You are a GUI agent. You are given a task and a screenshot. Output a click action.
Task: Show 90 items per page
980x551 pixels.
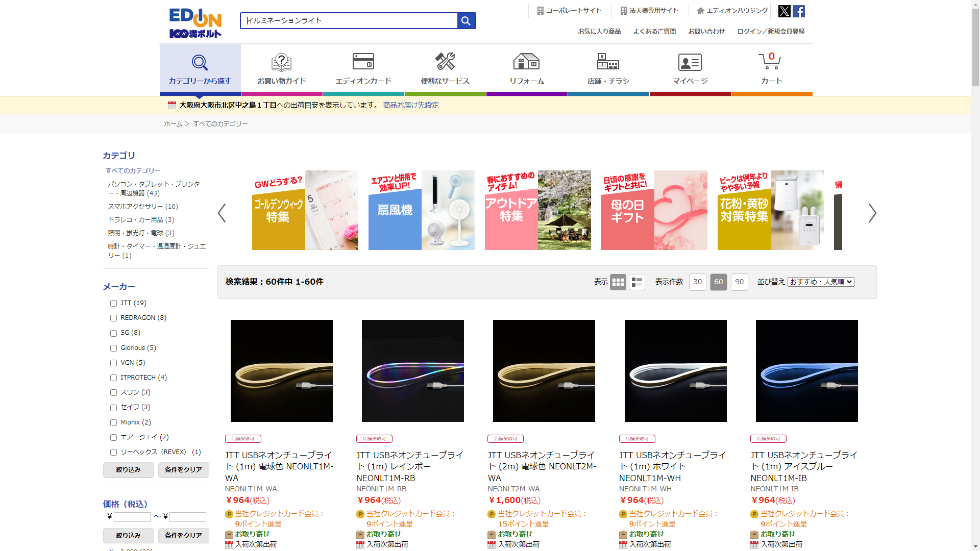pos(739,282)
